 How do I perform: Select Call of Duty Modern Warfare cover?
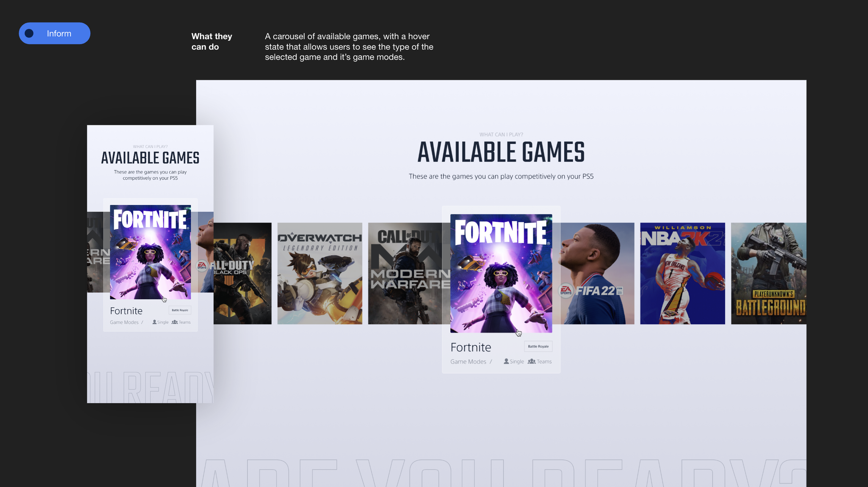(404, 273)
